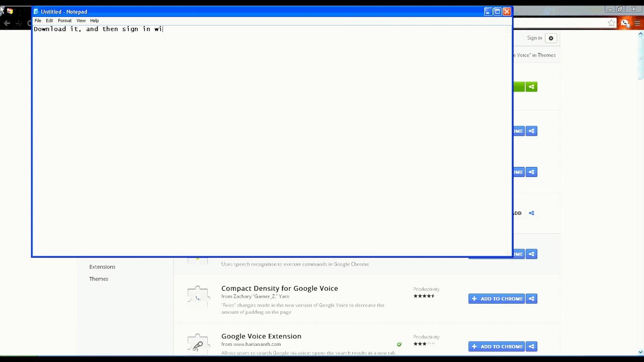The height and width of the screenshot is (362, 644).
Task: Click the star rating for Google Voice Extension
Action: (424, 344)
